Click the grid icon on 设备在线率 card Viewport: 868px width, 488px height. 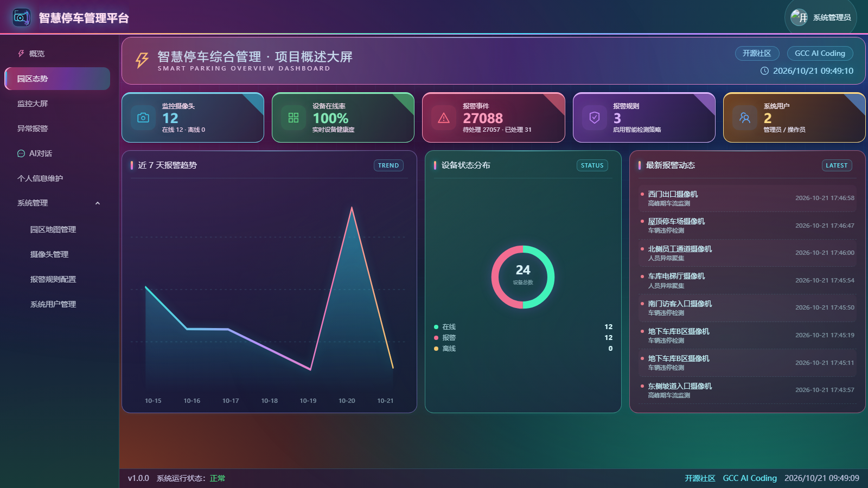[293, 118]
